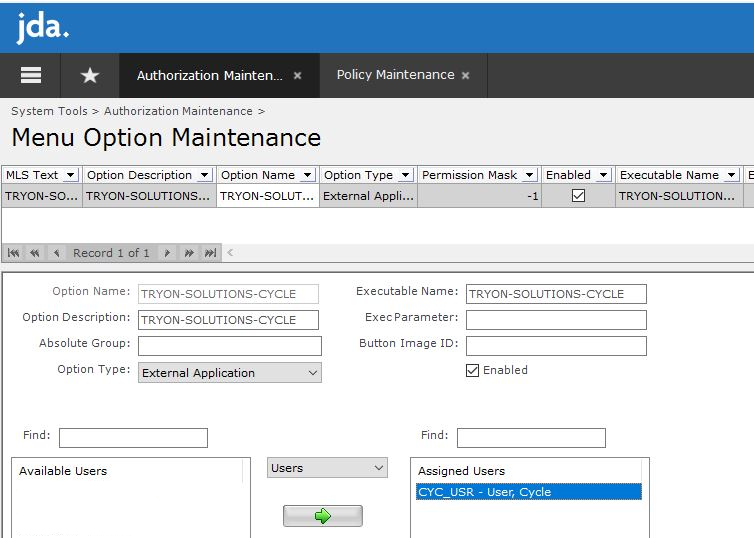The image size is (754, 538).
Task: Jump to the last record
Action: tap(211, 253)
